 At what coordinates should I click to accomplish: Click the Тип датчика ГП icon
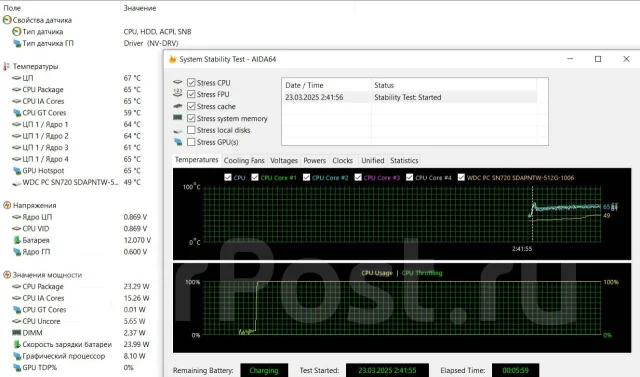pos(17,43)
